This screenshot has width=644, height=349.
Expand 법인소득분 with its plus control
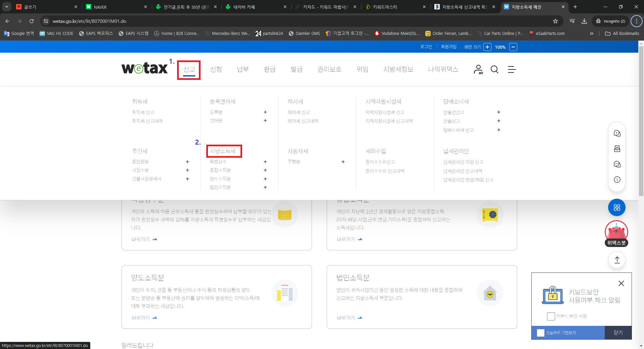tap(265, 187)
